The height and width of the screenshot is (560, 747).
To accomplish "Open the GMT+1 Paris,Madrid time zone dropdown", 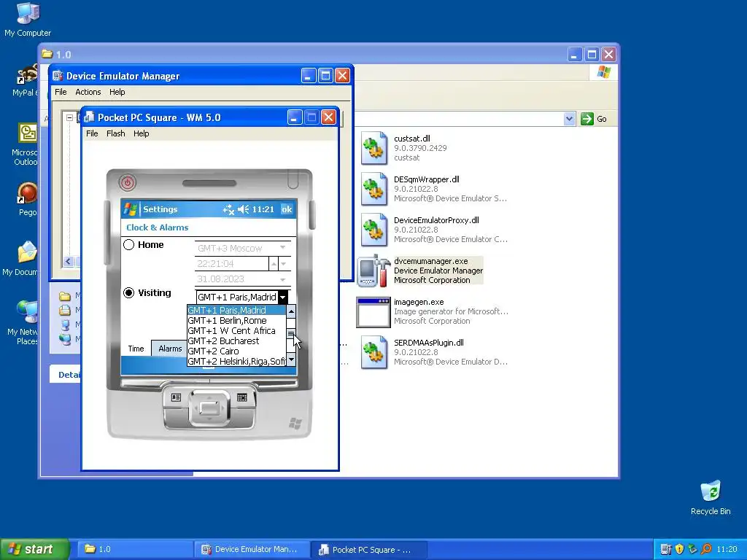I will coord(283,297).
